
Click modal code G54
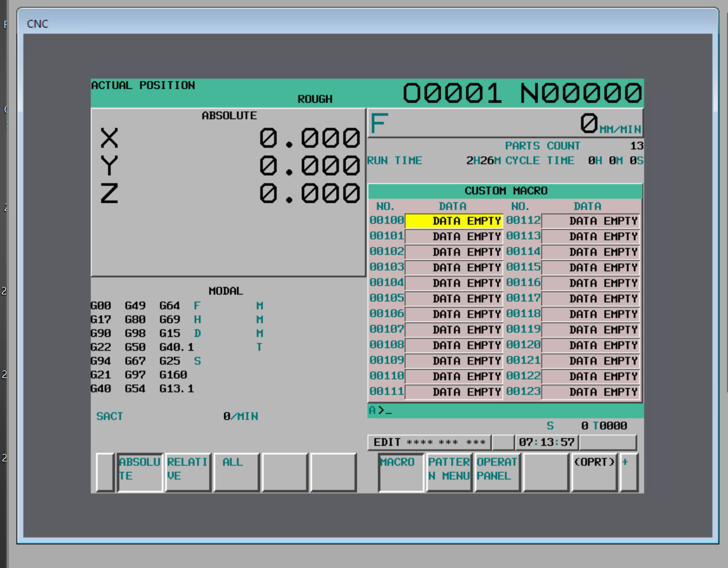click(x=135, y=389)
